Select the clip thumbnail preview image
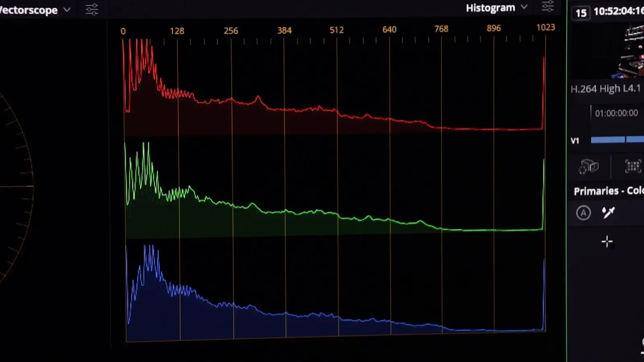Viewport: 644px width, 362px height. pyautogui.click(x=628, y=50)
